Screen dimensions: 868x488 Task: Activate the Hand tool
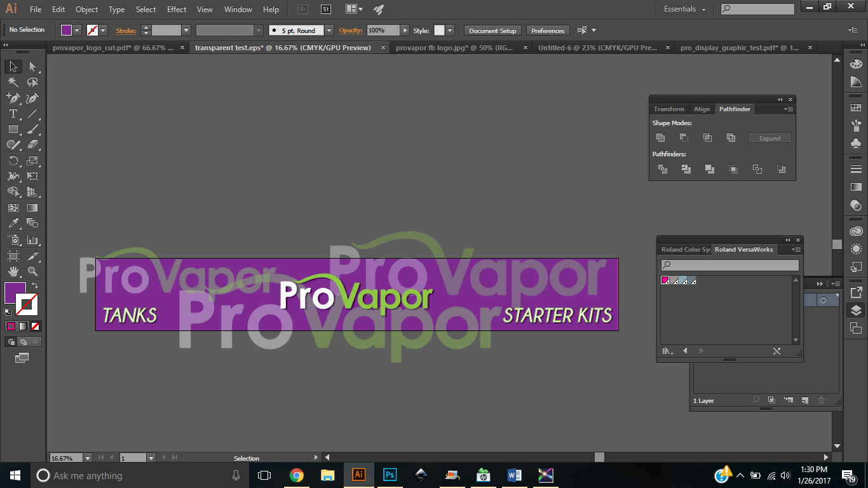13,271
